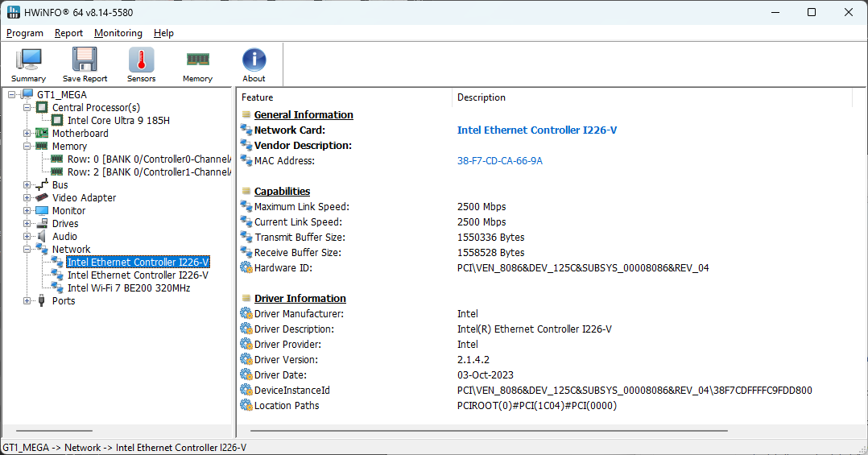Click the Location Paths PCIROOT value
Screen dimensions: 868x455
pyautogui.click(x=537, y=405)
